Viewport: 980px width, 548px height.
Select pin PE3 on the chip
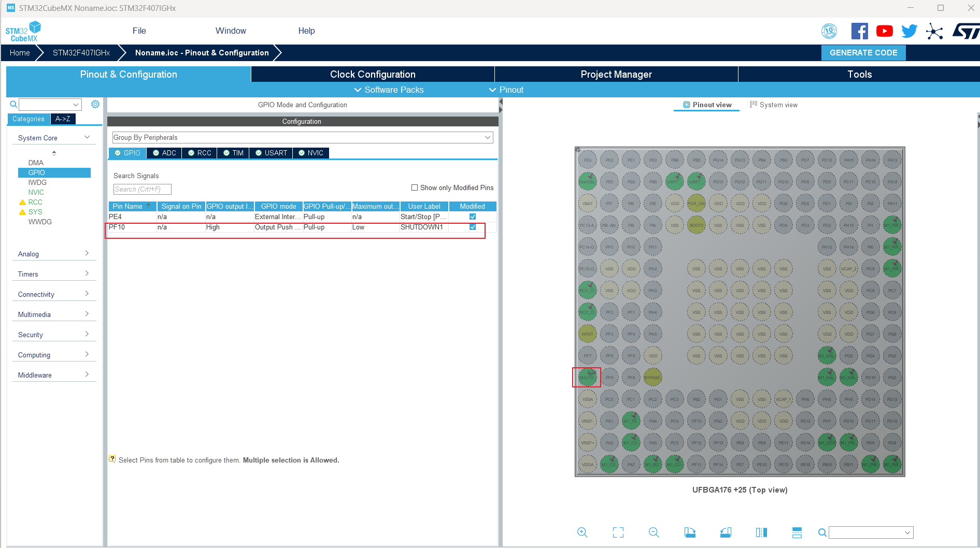pyautogui.click(x=588, y=160)
